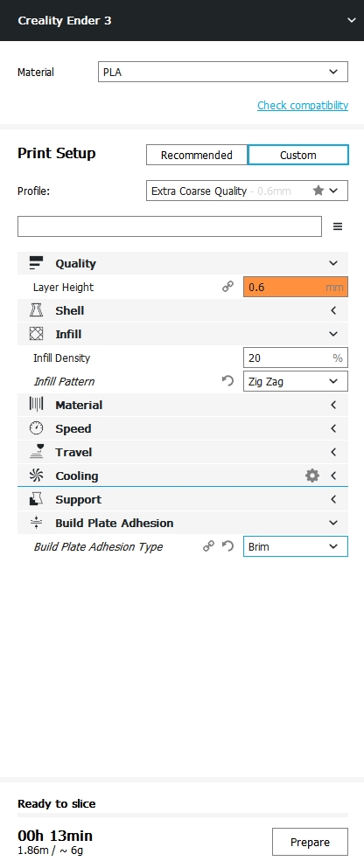This screenshot has height=868, width=364.
Task: Click the Prepare button
Action: (310, 842)
